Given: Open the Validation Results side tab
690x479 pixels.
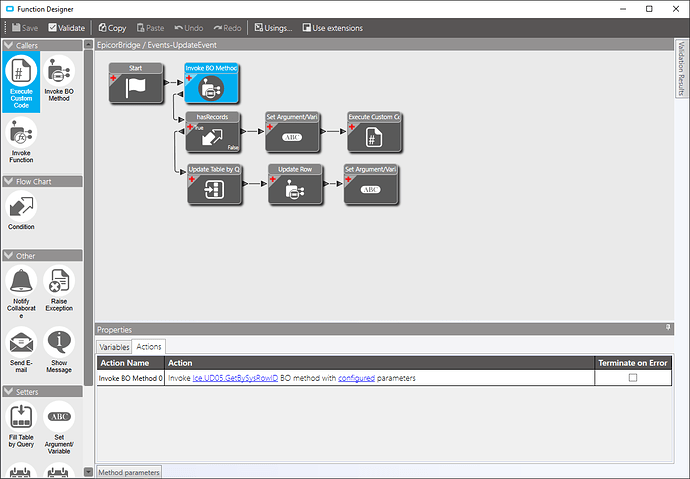Looking at the screenshot, I should point(681,68).
